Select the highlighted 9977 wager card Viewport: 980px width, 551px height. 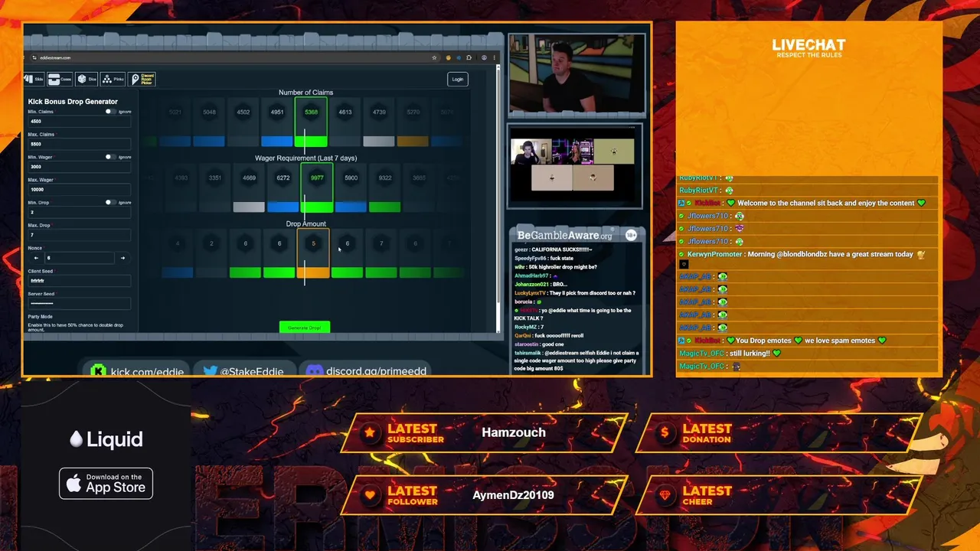point(317,187)
